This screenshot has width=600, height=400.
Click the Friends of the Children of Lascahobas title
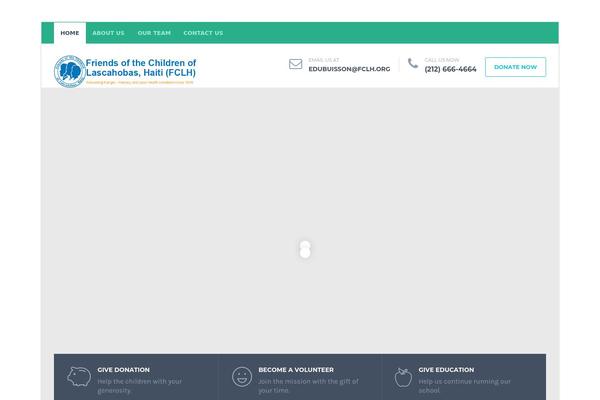click(x=141, y=68)
